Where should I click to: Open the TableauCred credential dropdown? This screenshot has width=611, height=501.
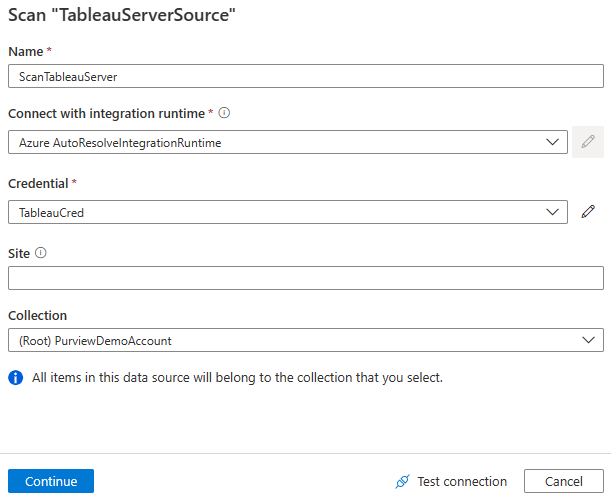pos(280,212)
